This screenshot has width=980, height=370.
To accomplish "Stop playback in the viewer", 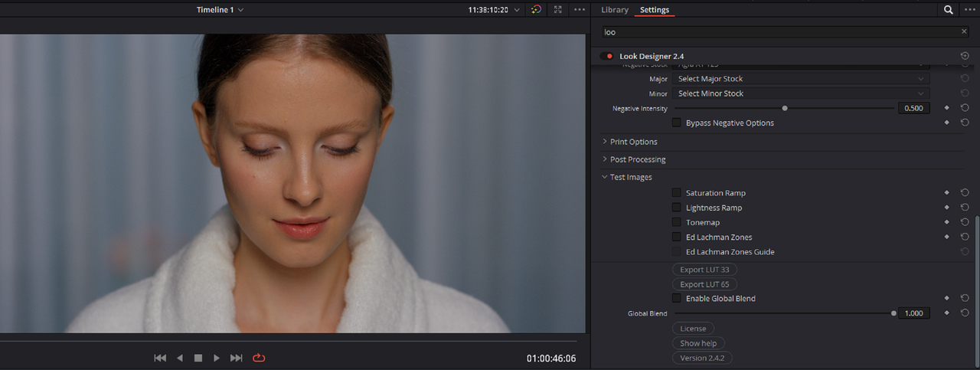I will click(198, 358).
